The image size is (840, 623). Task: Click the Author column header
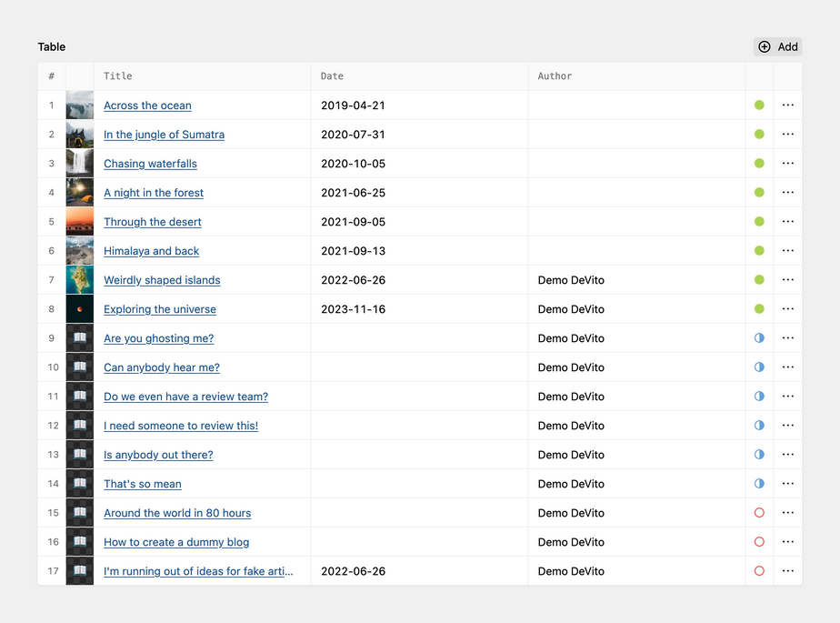(x=555, y=76)
